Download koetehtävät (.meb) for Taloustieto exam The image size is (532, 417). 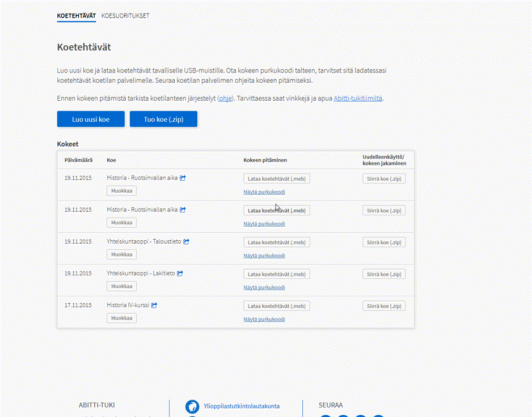tap(277, 242)
